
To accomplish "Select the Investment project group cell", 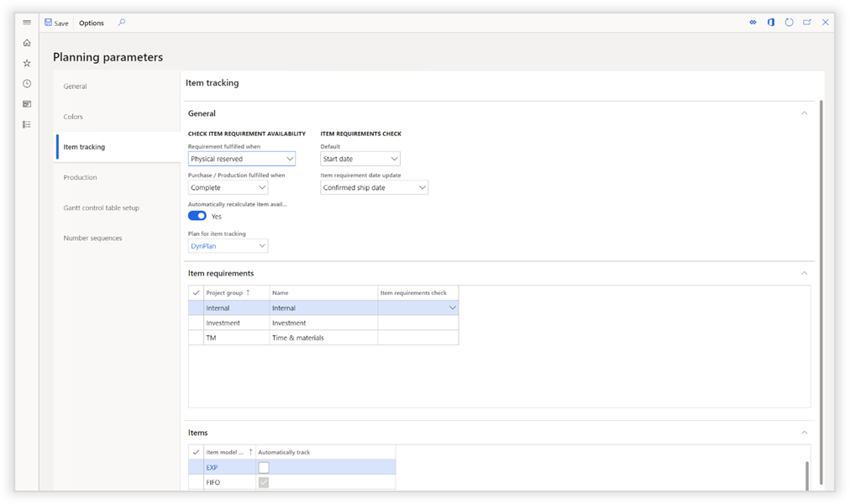I will 236,323.
